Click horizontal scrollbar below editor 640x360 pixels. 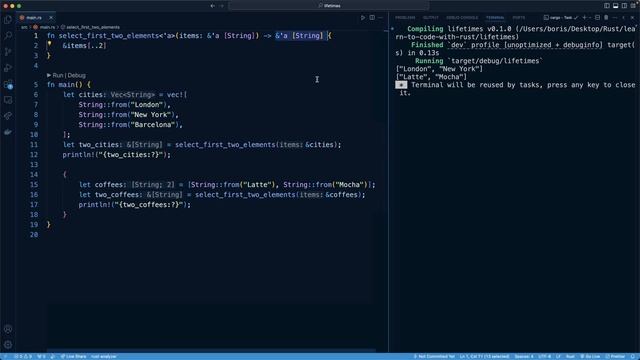[211, 351]
